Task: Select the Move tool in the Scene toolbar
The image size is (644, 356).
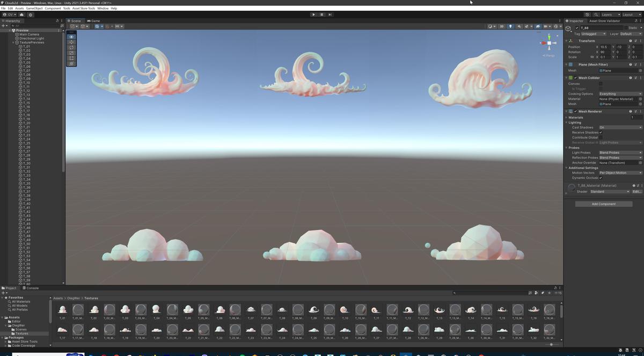Action: [71, 42]
